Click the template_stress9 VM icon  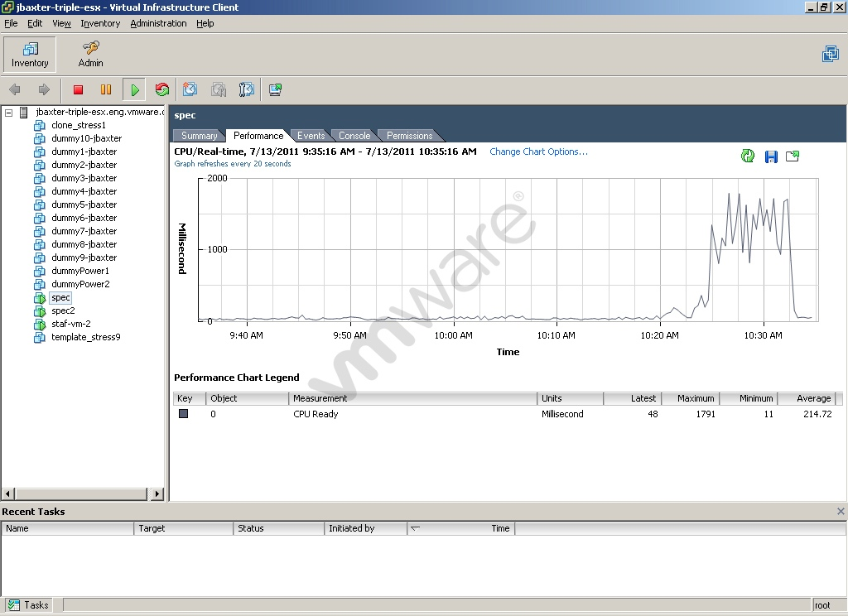pyautogui.click(x=40, y=338)
